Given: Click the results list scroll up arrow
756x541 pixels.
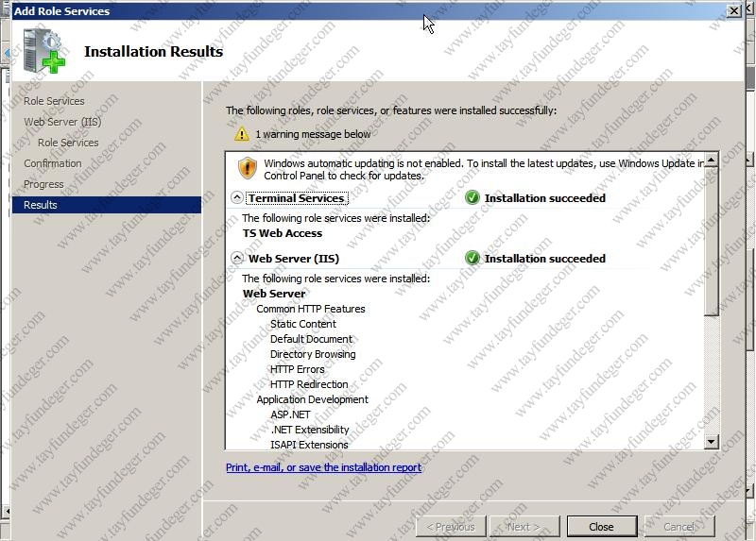Looking at the screenshot, I should click(x=712, y=159).
